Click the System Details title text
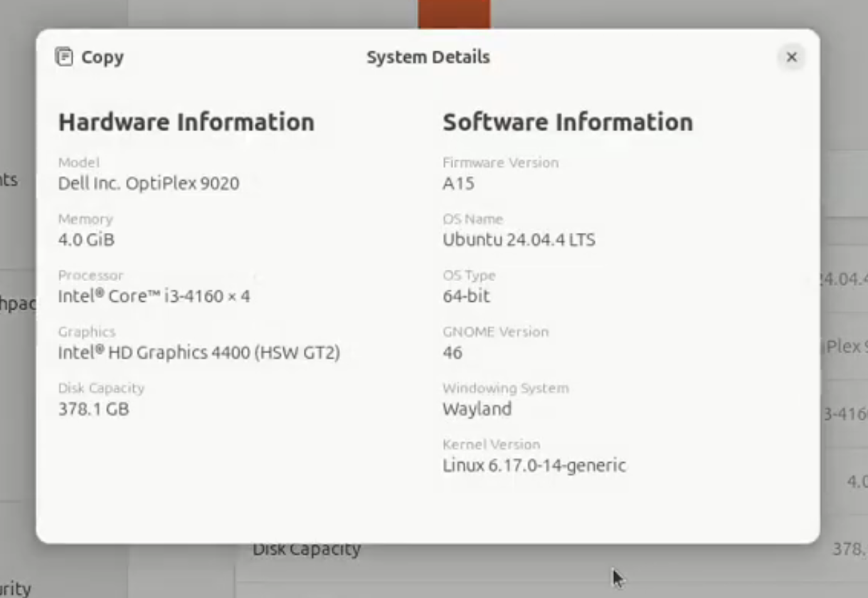This screenshot has width=868, height=598. 428,57
